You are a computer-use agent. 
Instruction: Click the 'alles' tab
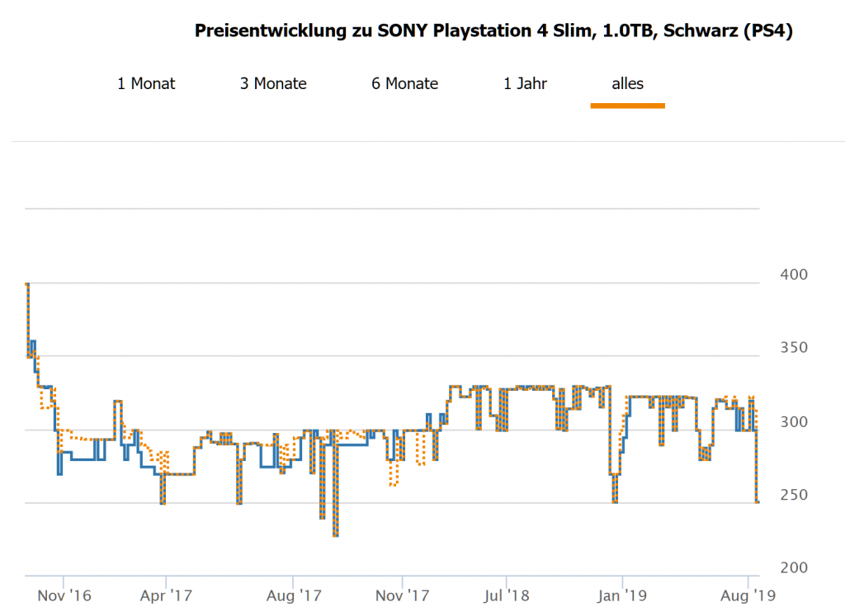(x=627, y=83)
